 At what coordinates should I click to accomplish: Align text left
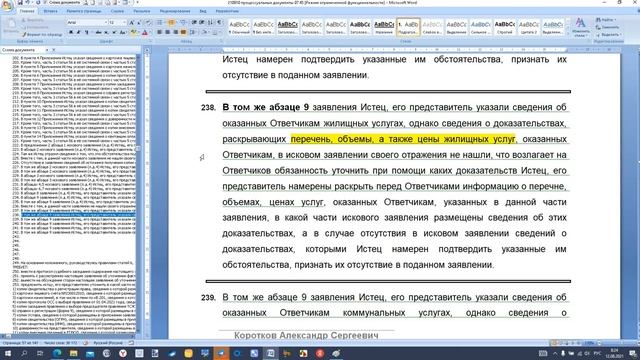[x=160, y=32]
